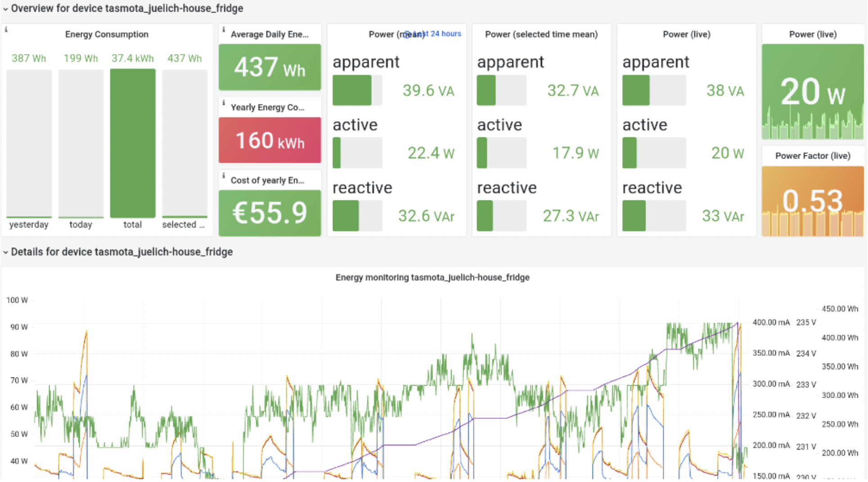Click the 17.9 W active mean value

coord(575,153)
